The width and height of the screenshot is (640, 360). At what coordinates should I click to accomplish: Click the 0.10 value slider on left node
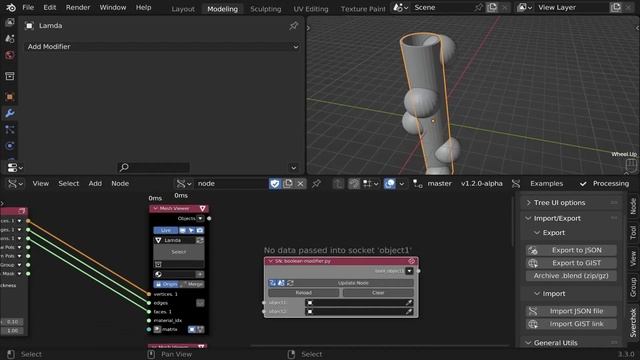tap(12, 322)
